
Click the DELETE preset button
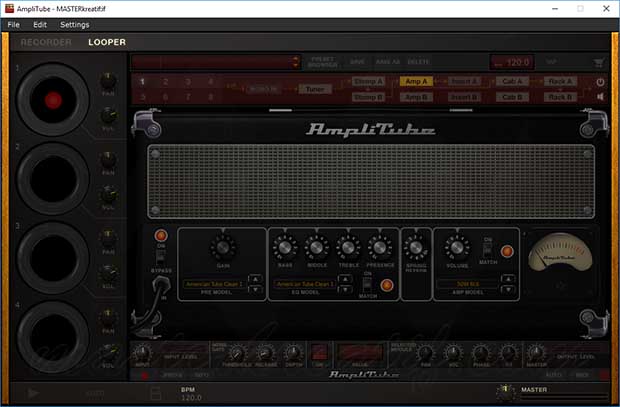418,62
